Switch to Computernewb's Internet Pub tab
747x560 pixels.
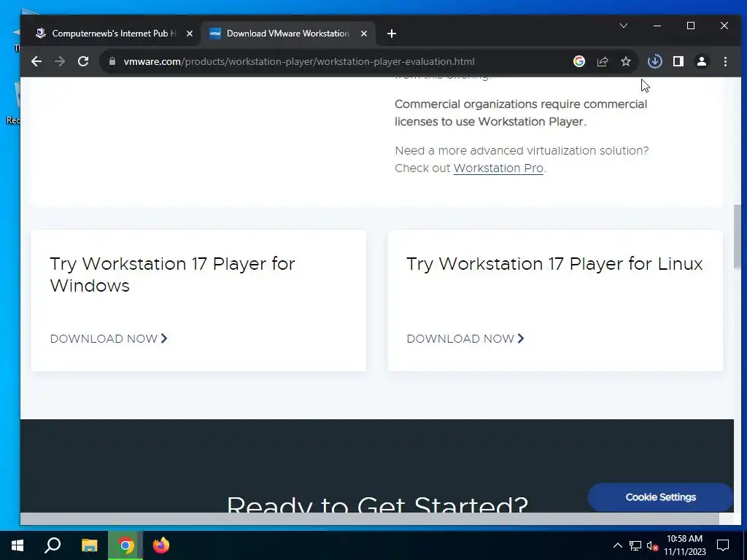pyautogui.click(x=113, y=34)
